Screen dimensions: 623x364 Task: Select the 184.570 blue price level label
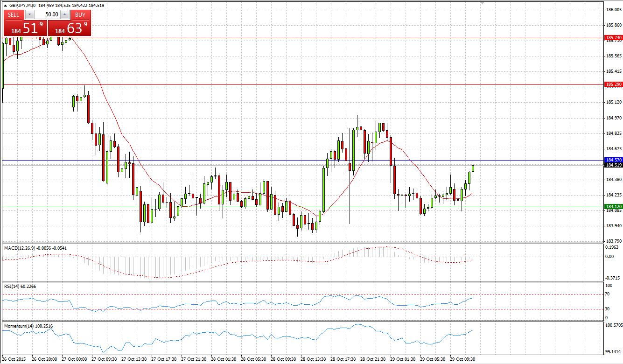(x=613, y=160)
